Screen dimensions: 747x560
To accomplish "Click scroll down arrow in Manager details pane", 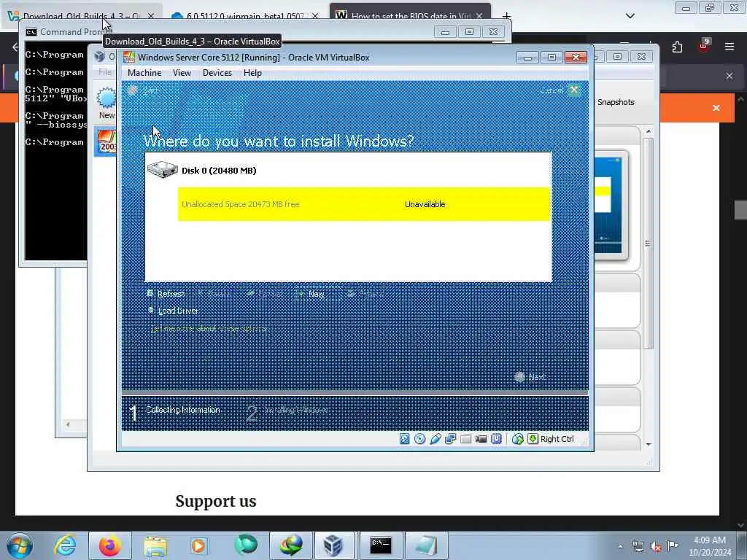I will (649, 444).
